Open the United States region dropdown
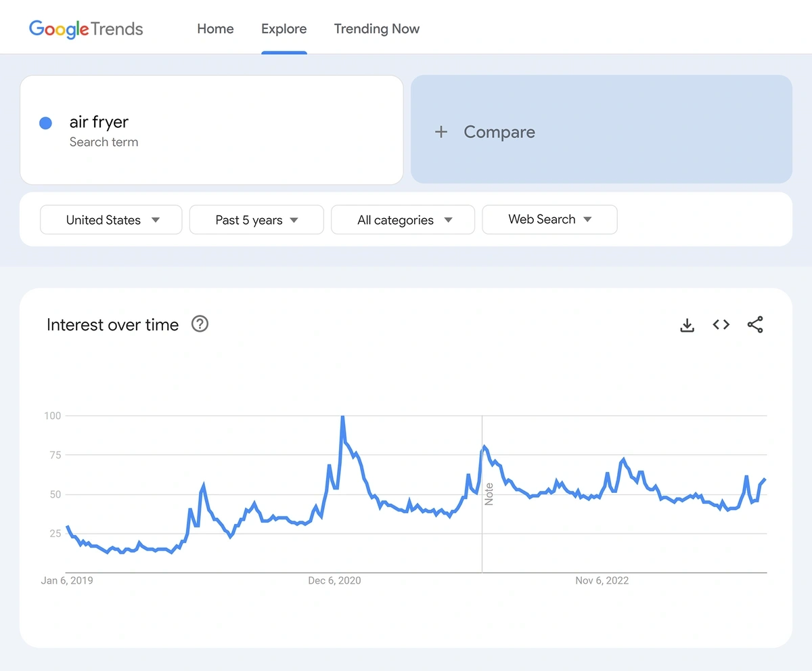812x671 pixels. (x=111, y=220)
